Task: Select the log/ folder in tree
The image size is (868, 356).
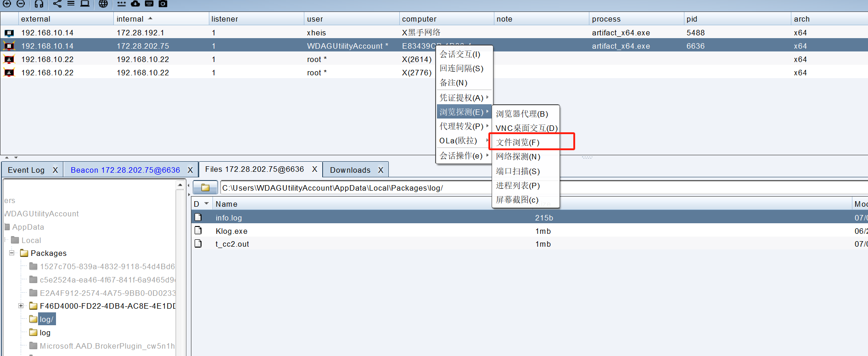Action: point(46,319)
